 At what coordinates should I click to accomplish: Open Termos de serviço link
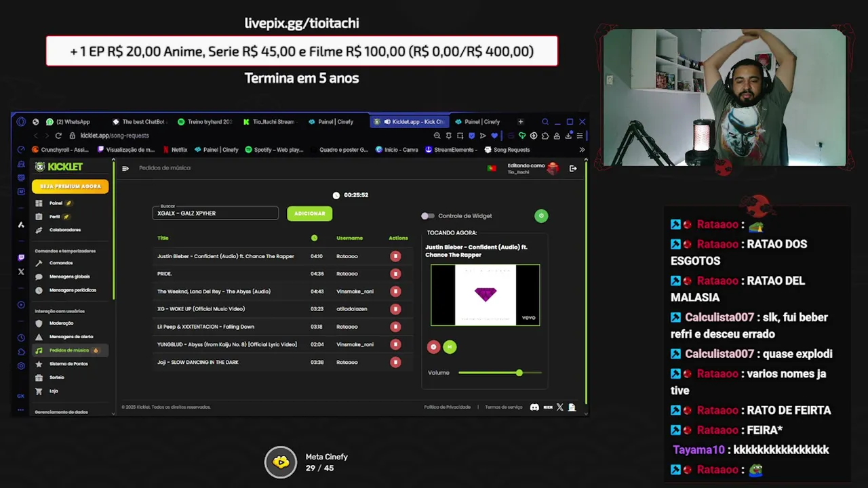(x=504, y=407)
